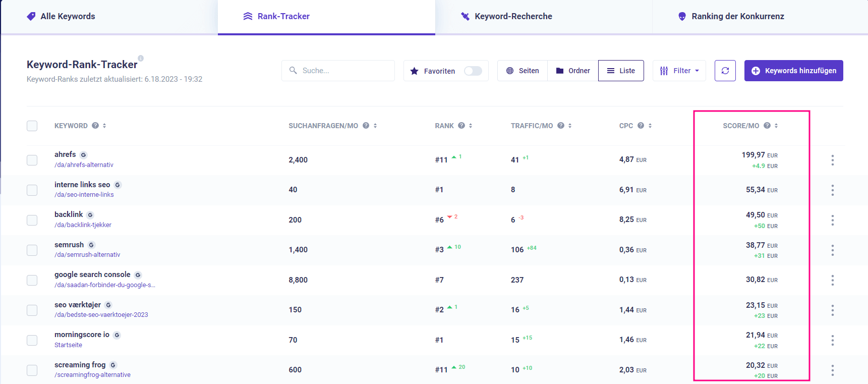Viewport: 868px width, 384px height.
Task: Open the Filter dropdown
Action: point(679,71)
